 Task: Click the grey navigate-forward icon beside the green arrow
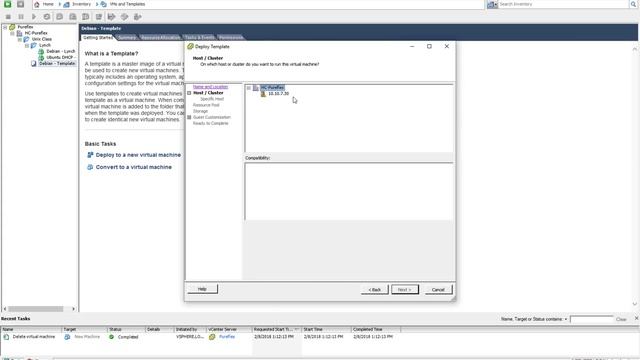coord(20,4)
